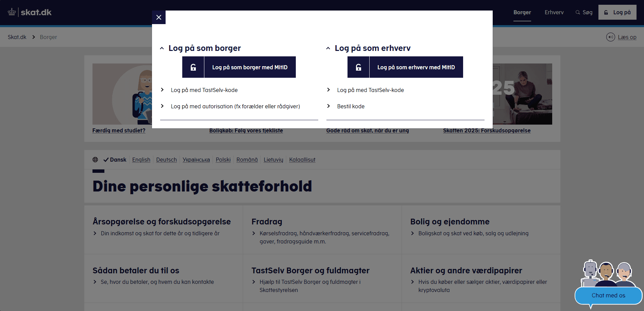Open the Chat med os bubble
Viewport: 644px width, 311px height.
click(x=608, y=295)
